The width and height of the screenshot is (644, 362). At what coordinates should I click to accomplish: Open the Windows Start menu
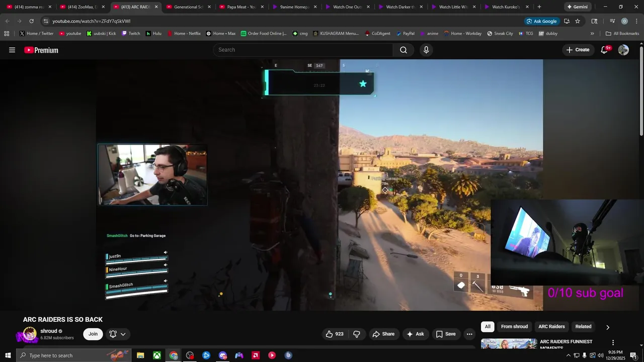(8, 355)
